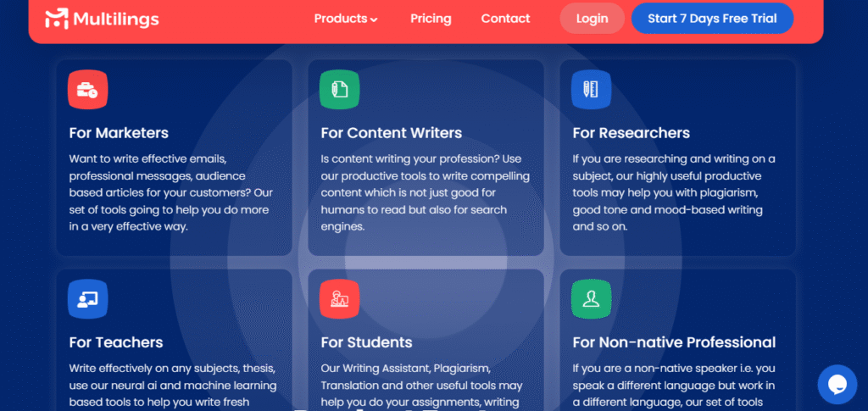This screenshot has width=868, height=411.
Task: Click the red Marketers briefcase icon
Action: 87,89
